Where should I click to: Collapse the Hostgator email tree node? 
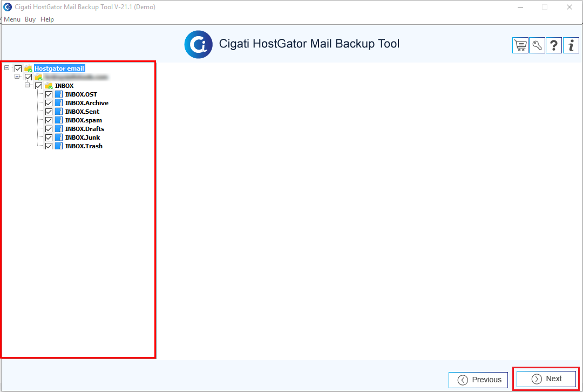pyautogui.click(x=6, y=68)
